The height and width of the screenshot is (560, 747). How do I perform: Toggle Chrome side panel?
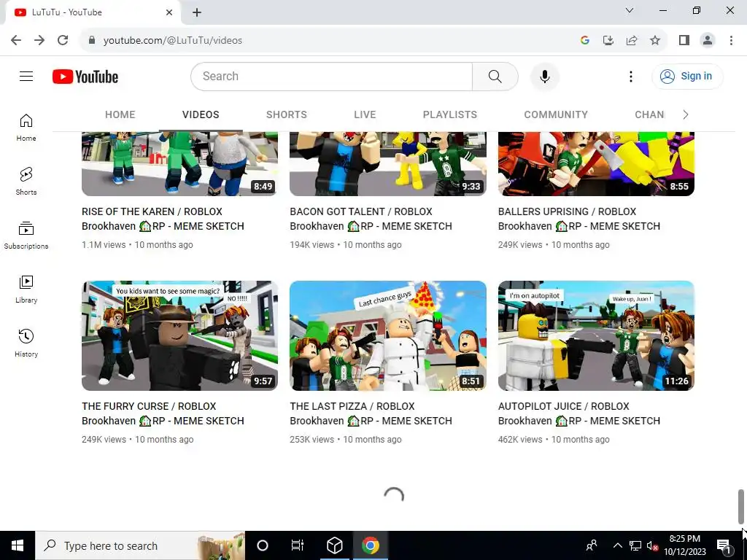pos(684,41)
